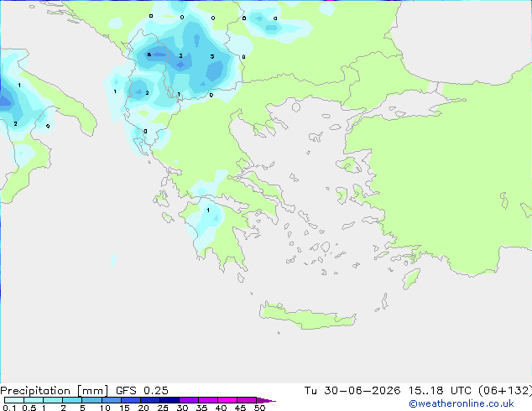Click the '40' legend scale number

[x=221, y=408]
